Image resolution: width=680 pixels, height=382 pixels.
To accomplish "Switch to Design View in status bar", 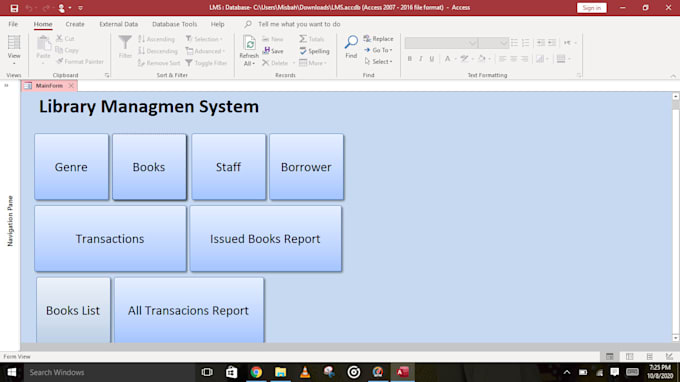I will [669, 356].
